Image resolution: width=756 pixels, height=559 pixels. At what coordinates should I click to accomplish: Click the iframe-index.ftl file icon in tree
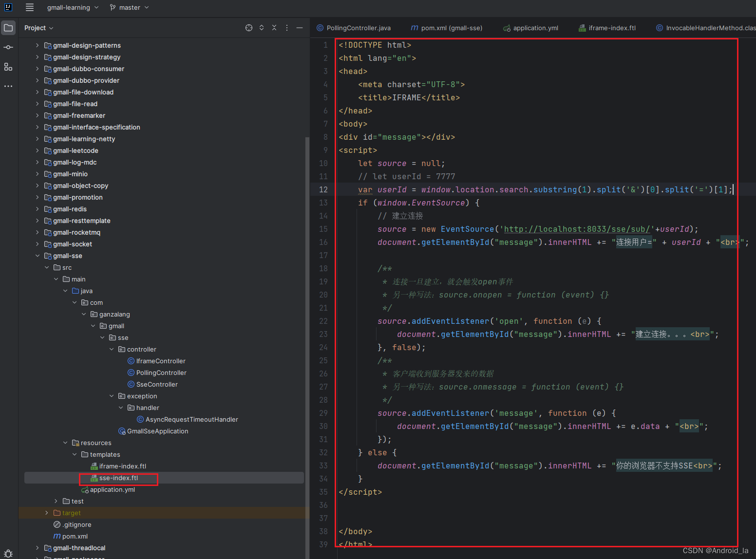(94, 466)
